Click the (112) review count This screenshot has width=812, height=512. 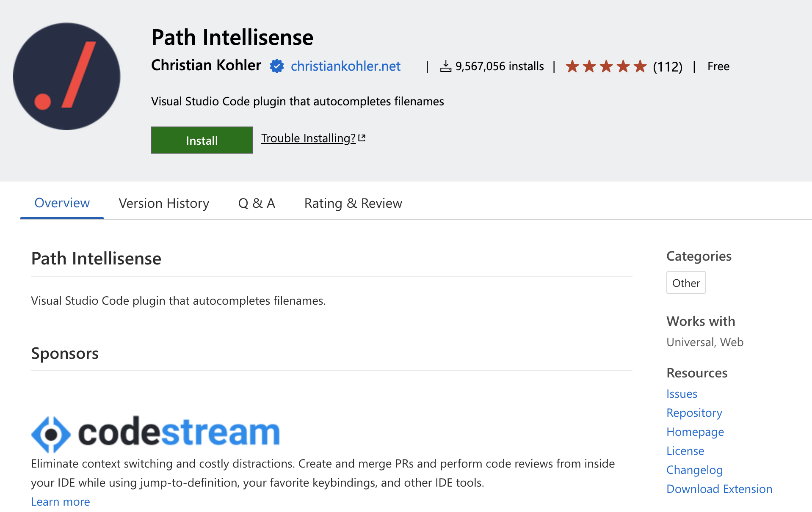coord(668,66)
